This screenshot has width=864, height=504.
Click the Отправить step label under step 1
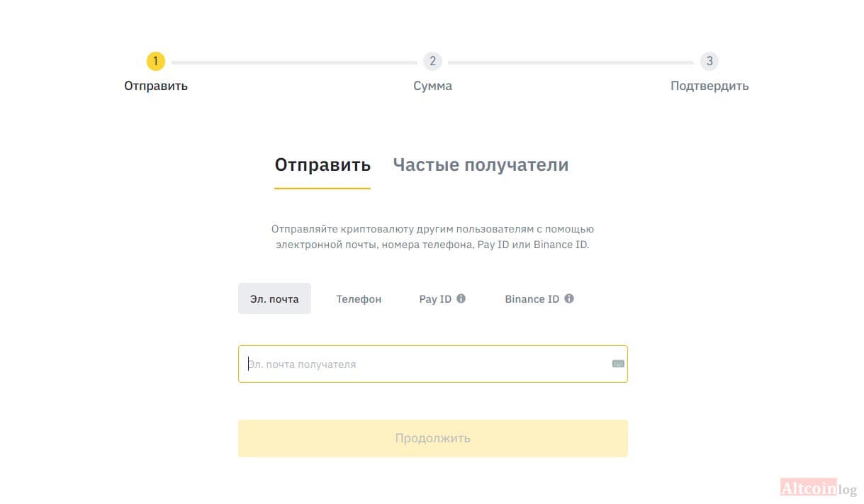coord(156,86)
